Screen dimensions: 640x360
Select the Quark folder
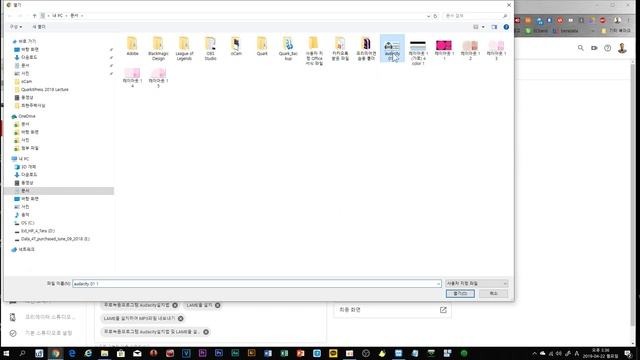click(262, 46)
